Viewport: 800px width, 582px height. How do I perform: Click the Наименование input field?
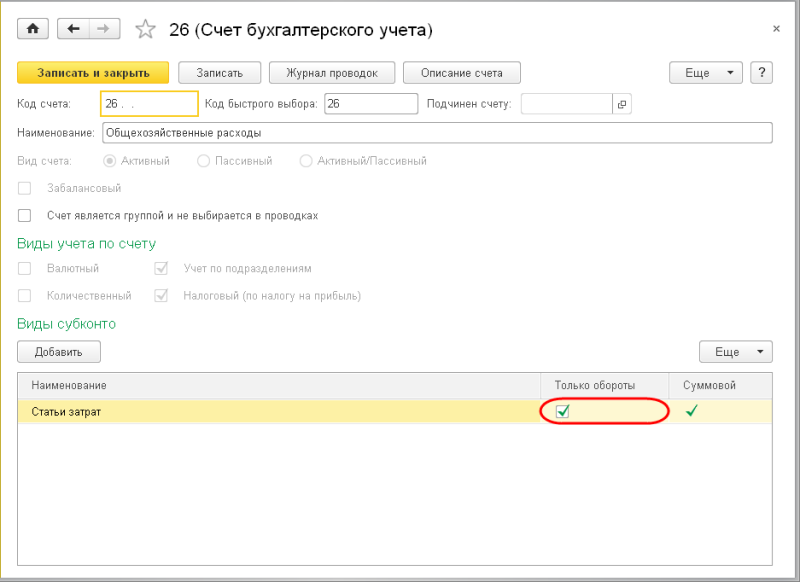coord(436,132)
